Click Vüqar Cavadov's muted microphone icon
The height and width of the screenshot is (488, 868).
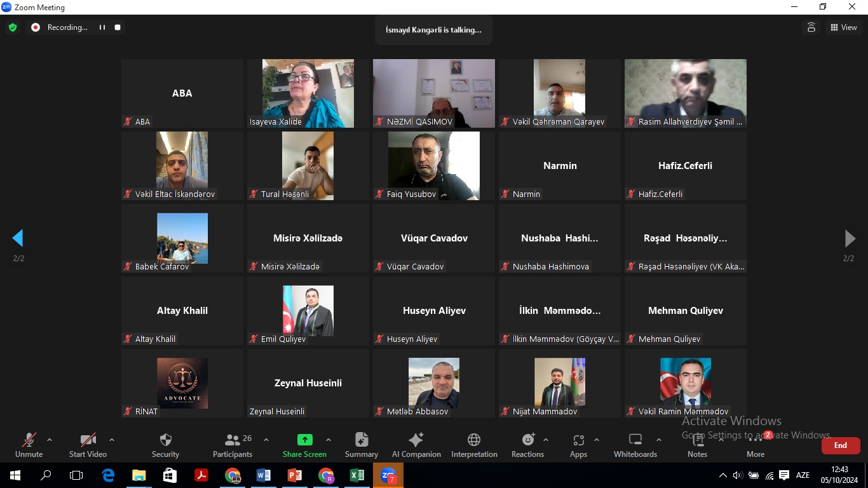pyautogui.click(x=379, y=267)
